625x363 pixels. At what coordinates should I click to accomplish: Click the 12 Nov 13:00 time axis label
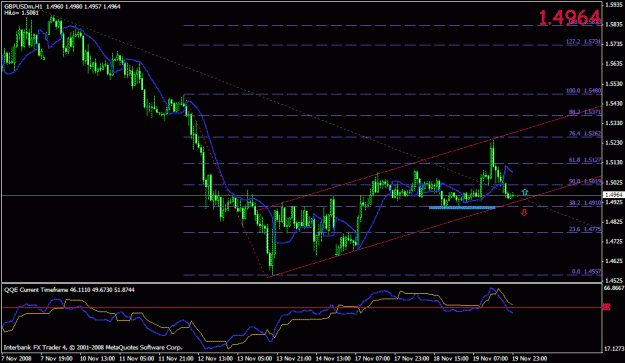coord(215,358)
